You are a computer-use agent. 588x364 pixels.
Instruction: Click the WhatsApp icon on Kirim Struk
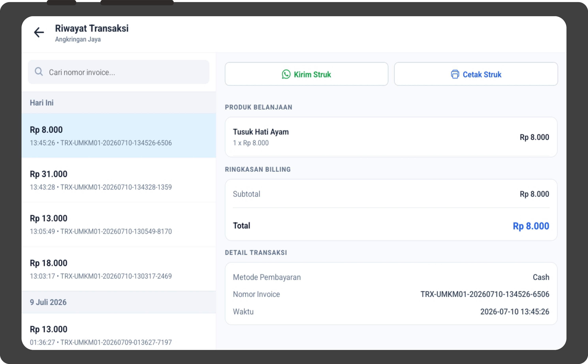click(286, 74)
